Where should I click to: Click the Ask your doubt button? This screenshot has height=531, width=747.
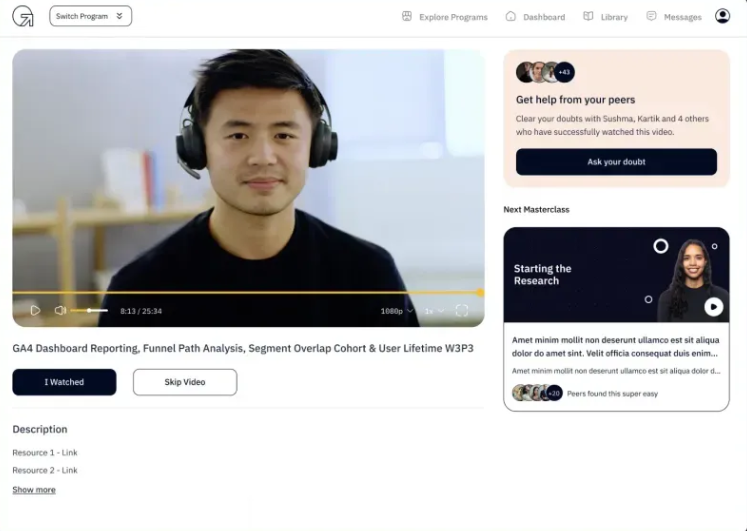coord(616,162)
